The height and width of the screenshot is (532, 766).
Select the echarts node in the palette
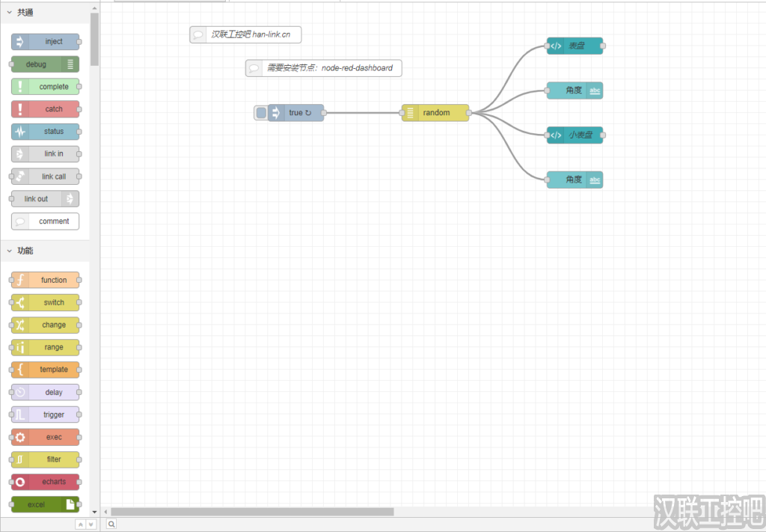coord(46,482)
